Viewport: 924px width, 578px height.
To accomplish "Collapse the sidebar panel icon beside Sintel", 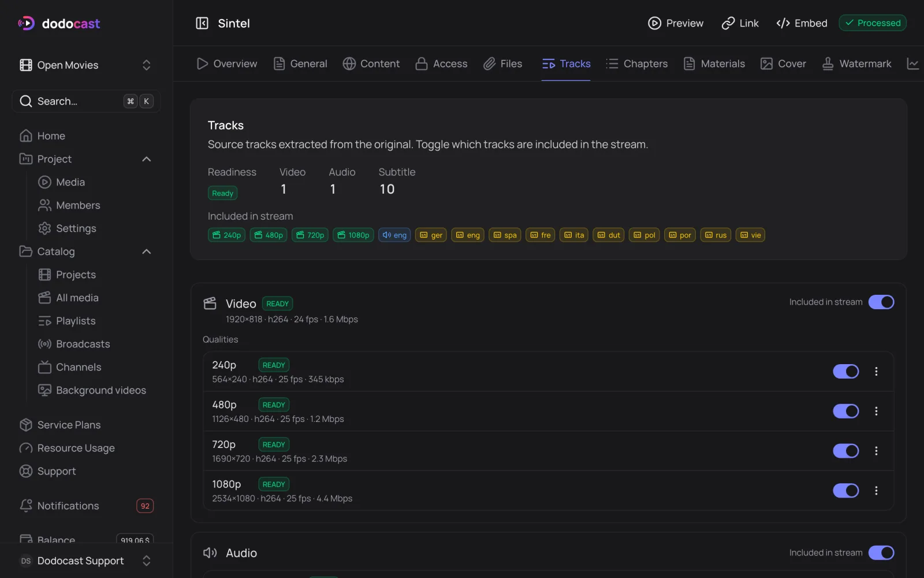I will click(202, 23).
